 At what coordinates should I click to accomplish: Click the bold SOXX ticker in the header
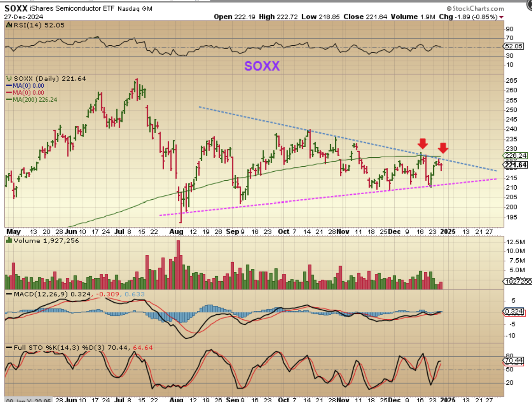16,8
